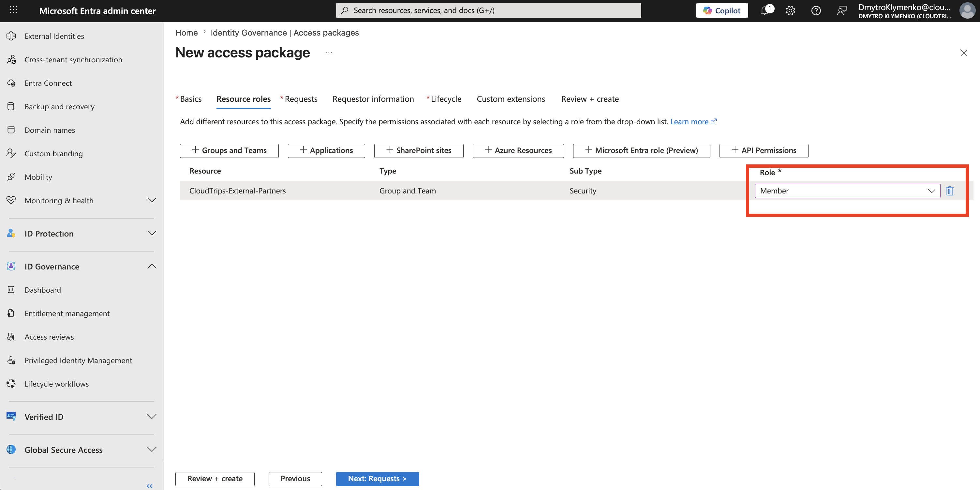The height and width of the screenshot is (490, 980).
Task: Close the New access package pane
Action: pyautogui.click(x=963, y=53)
